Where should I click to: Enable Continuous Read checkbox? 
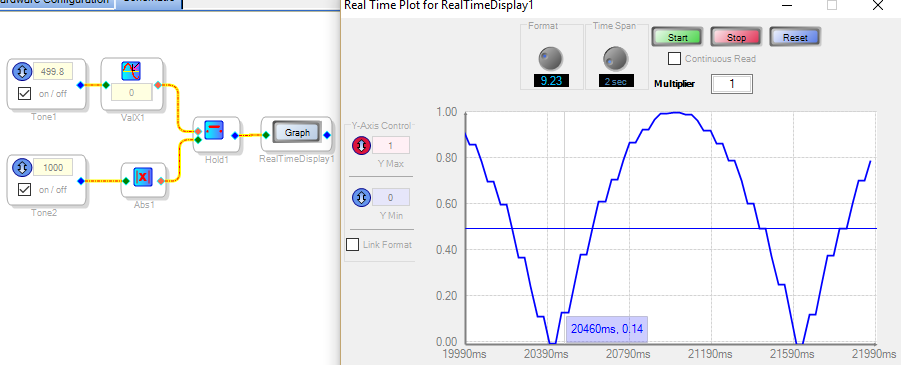click(675, 59)
